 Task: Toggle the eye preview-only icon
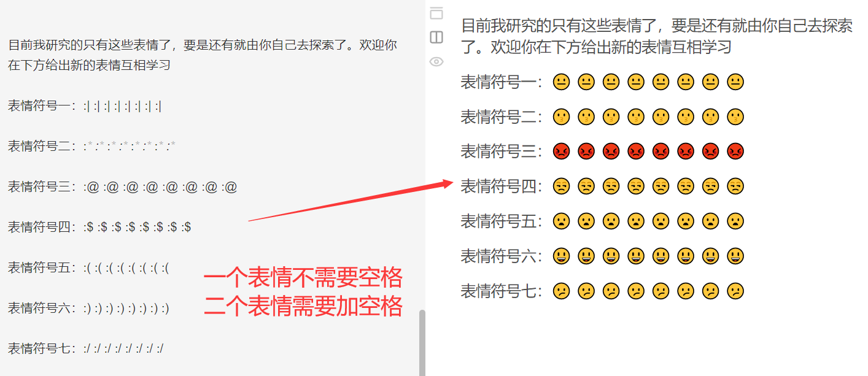(x=436, y=61)
